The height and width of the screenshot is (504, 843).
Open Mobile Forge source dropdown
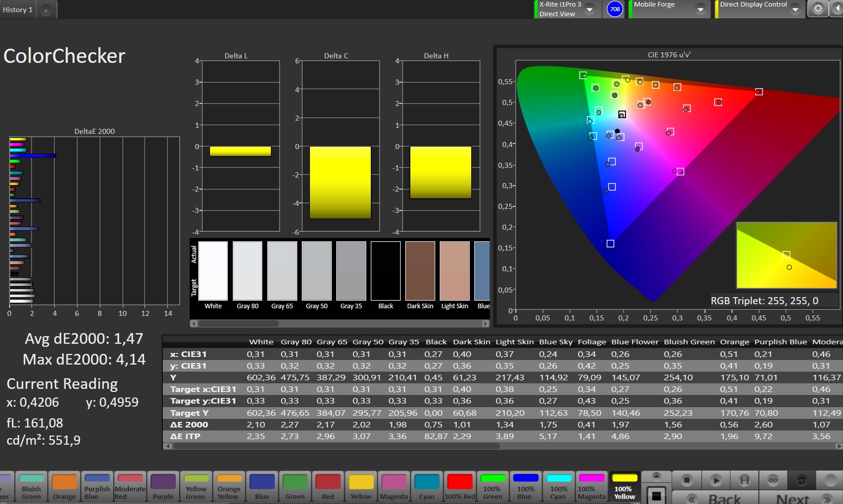(x=700, y=9)
